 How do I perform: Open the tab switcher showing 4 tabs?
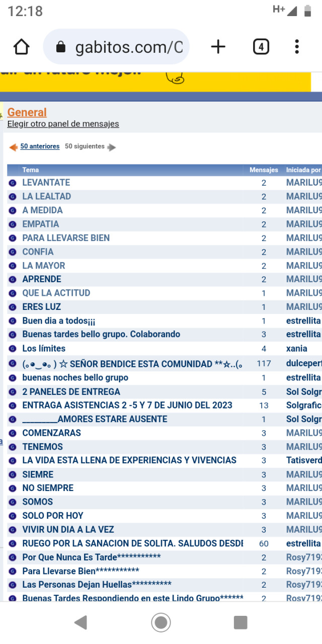[261, 47]
